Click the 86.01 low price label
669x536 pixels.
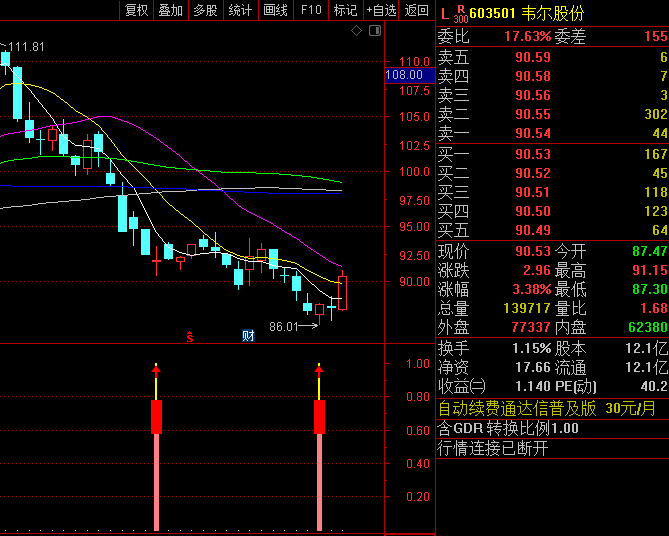point(284,327)
